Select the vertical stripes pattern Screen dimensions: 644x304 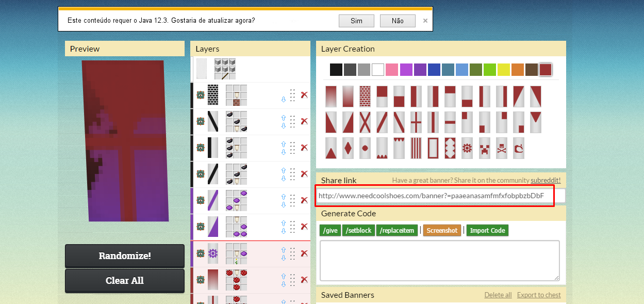pos(416,148)
